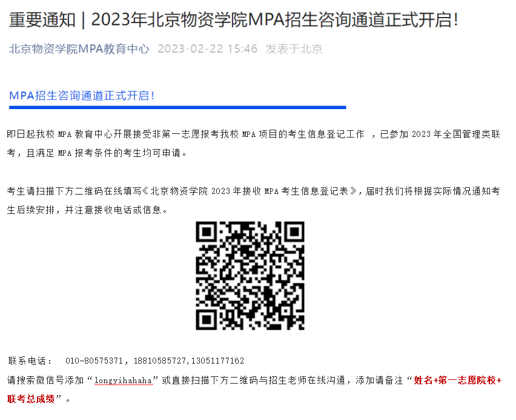This screenshot has width=516, height=420.
Task: Click the 发表于北京 location text
Action: (294, 48)
